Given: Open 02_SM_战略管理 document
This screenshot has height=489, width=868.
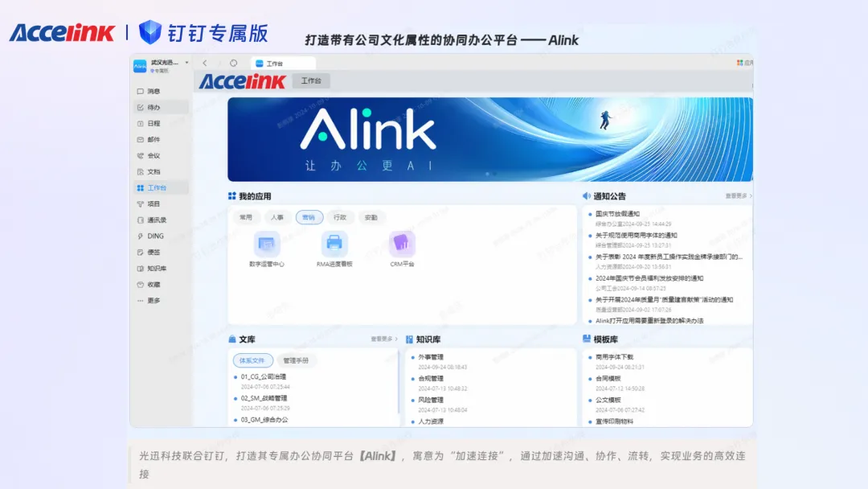Looking at the screenshot, I should click(x=264, y=398).
